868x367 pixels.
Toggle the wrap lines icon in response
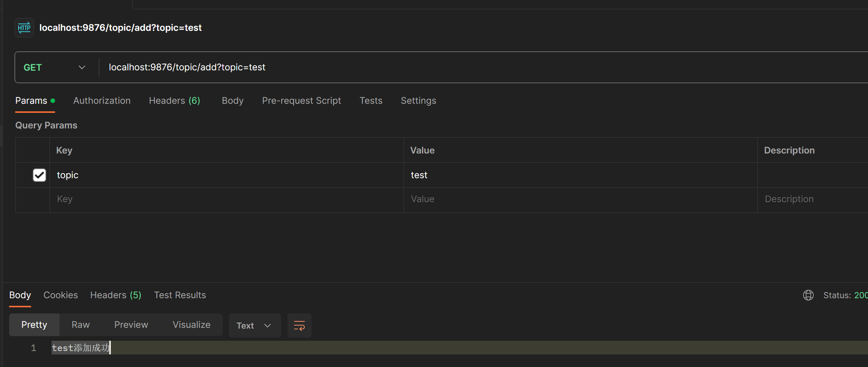299,326
